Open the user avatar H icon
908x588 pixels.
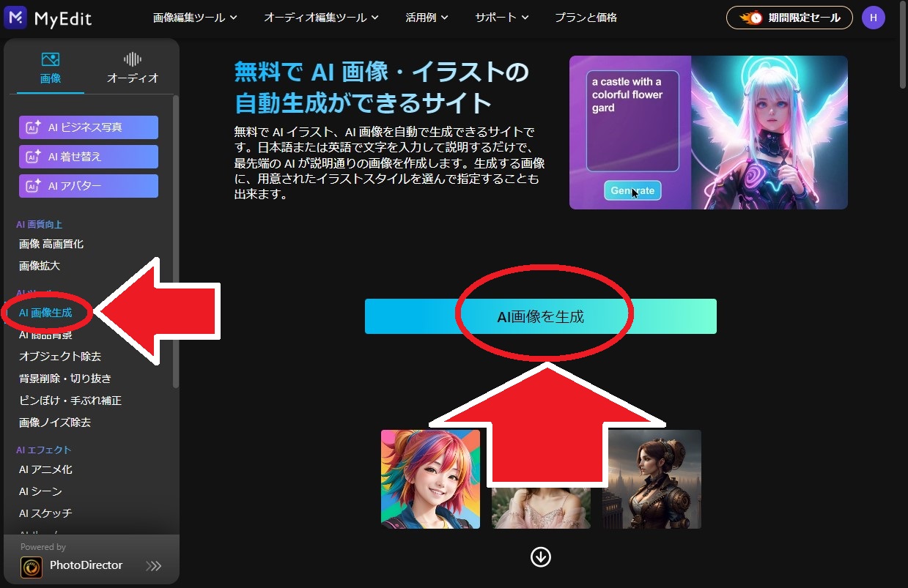click(873, 18)
